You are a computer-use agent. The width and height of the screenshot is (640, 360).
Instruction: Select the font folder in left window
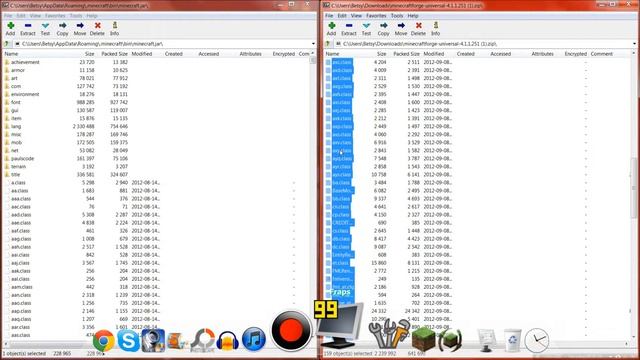16,102
